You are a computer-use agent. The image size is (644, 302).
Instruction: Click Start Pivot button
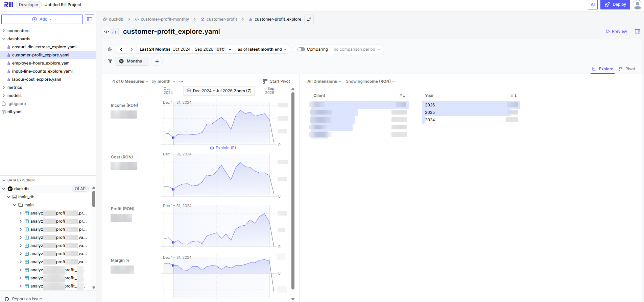pyautogui.click(x=277, y=81)
